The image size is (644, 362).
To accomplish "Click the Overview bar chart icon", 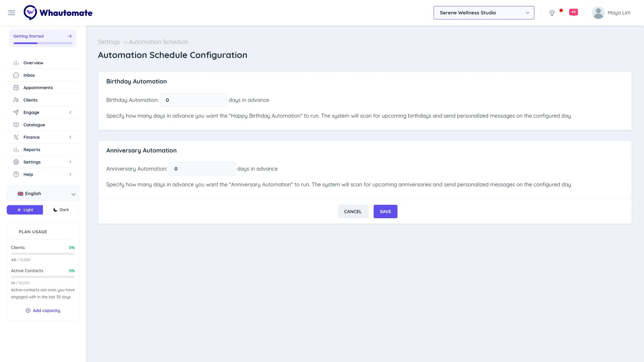I will click(16, 63).
